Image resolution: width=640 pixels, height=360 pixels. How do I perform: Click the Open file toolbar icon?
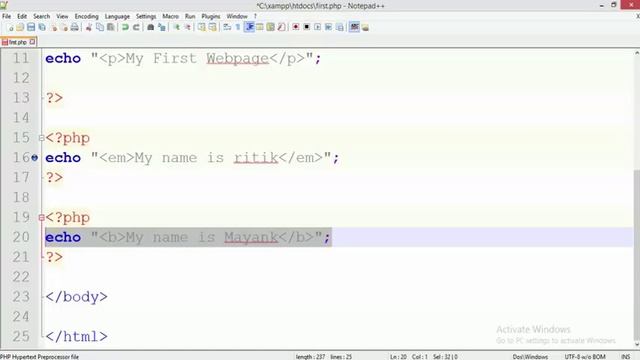click(20, 27)
